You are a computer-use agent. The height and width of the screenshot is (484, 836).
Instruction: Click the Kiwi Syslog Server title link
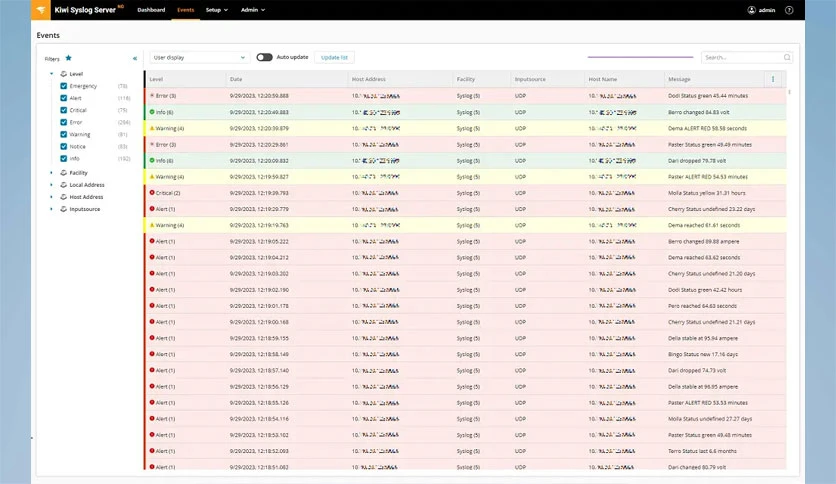(85, 10)
